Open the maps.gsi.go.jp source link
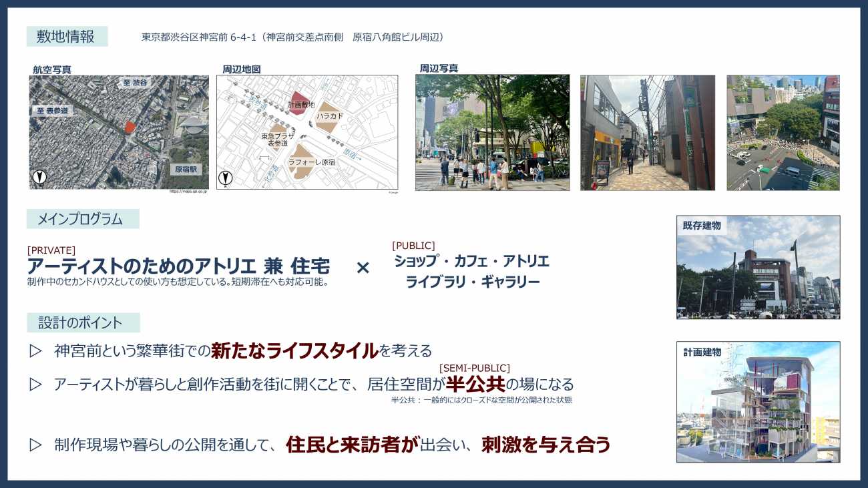The image size is (868, 488). (x=188, y=192)
